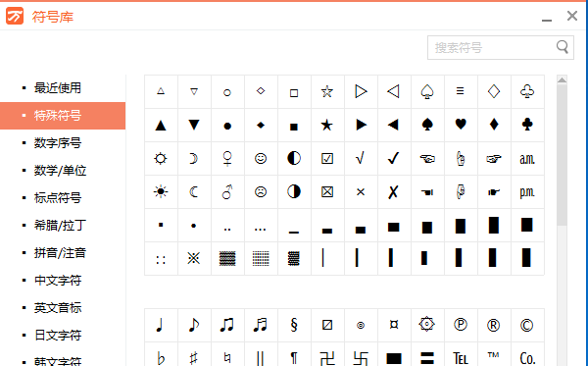
Task: Insert the bold ballot X symbol
Action: [x=394, y=191]
